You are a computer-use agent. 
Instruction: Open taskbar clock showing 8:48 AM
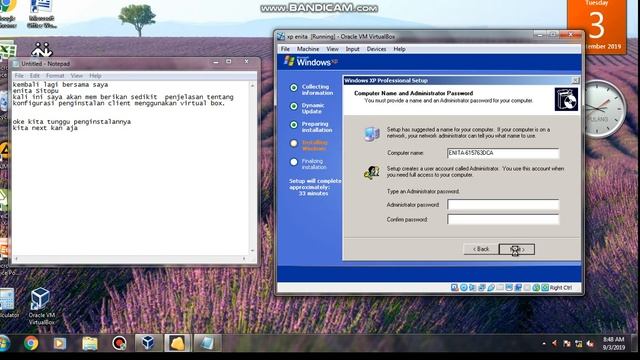[x=614, y=343]
